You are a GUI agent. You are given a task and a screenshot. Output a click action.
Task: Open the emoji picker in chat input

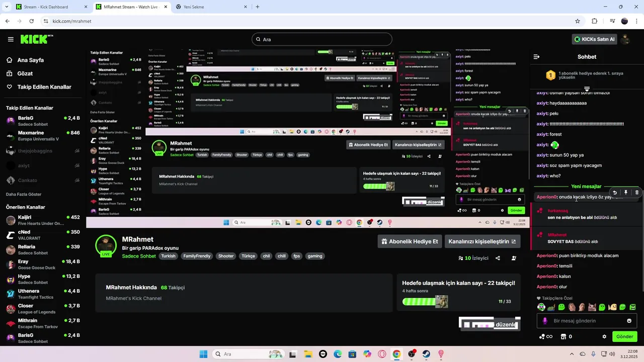click(629, 321)
